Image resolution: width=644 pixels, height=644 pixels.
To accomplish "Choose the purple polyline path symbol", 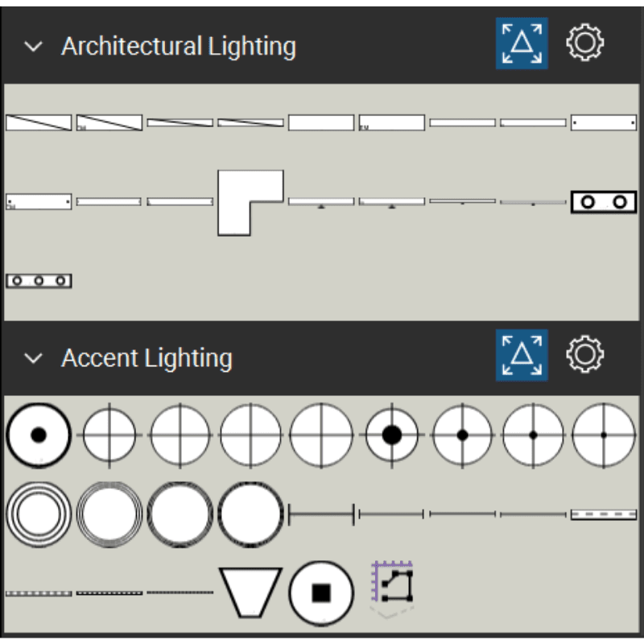I will pyautogui.click(x=392, y=586).
